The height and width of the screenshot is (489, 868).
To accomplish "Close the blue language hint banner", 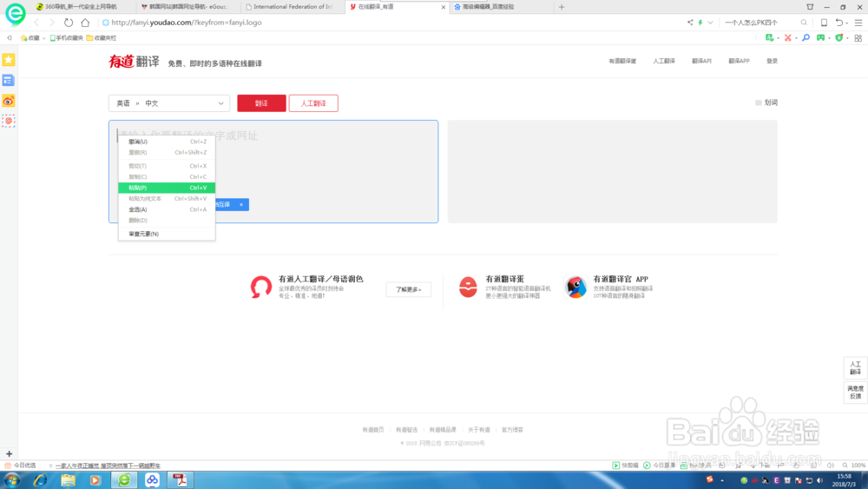I will tap(240, 205).
